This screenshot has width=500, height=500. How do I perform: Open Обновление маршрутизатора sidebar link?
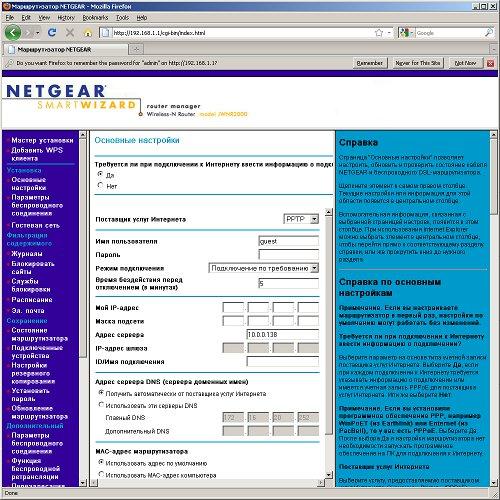[x=39, y=412]
